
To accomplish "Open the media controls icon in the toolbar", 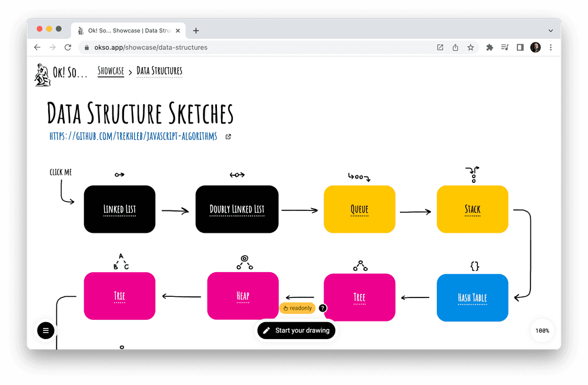I will click(505, 47).
